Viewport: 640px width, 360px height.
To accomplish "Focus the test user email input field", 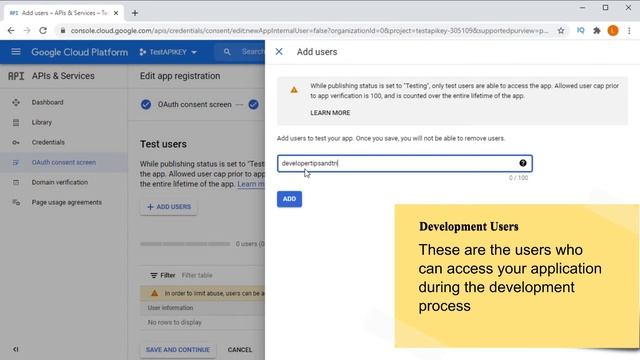I will (404, 163).
